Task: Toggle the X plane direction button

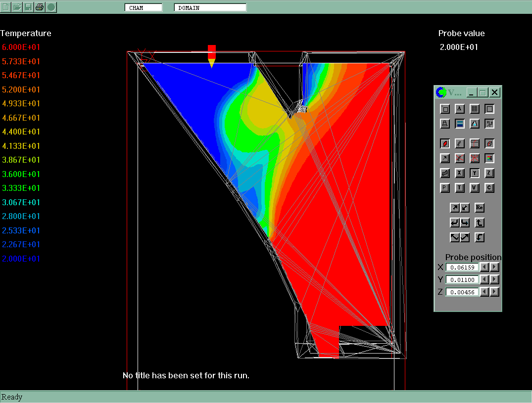Action: click(459, 173)
